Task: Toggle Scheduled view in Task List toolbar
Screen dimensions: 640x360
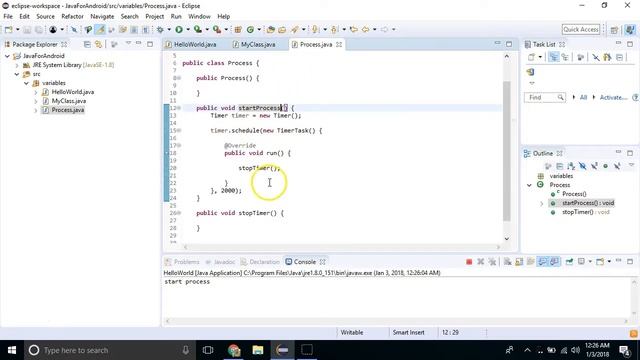Action: click(565, 57)
